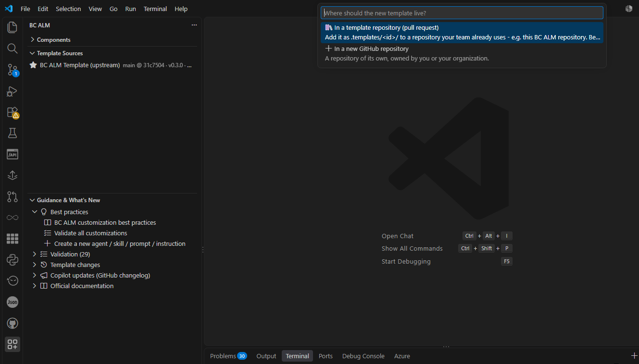Click the add new terminal plus icon
Image resolution: width=639 pixels, height=364 pixels.
pyautogui.click(x=634, y=355)
